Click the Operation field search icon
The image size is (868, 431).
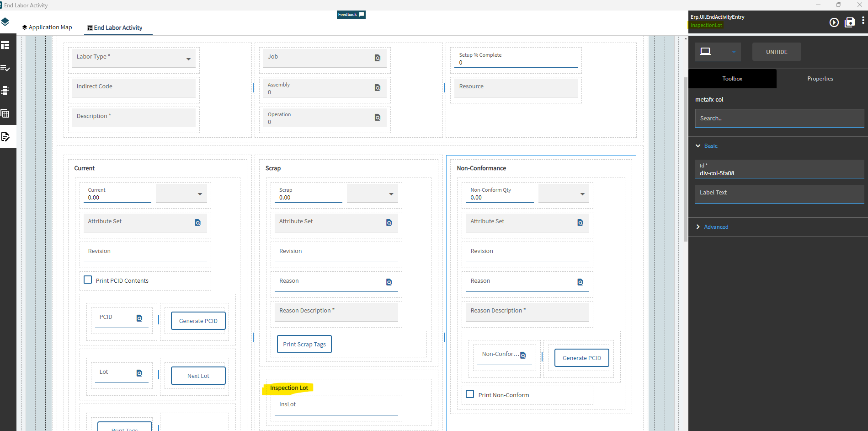(378, 118)
